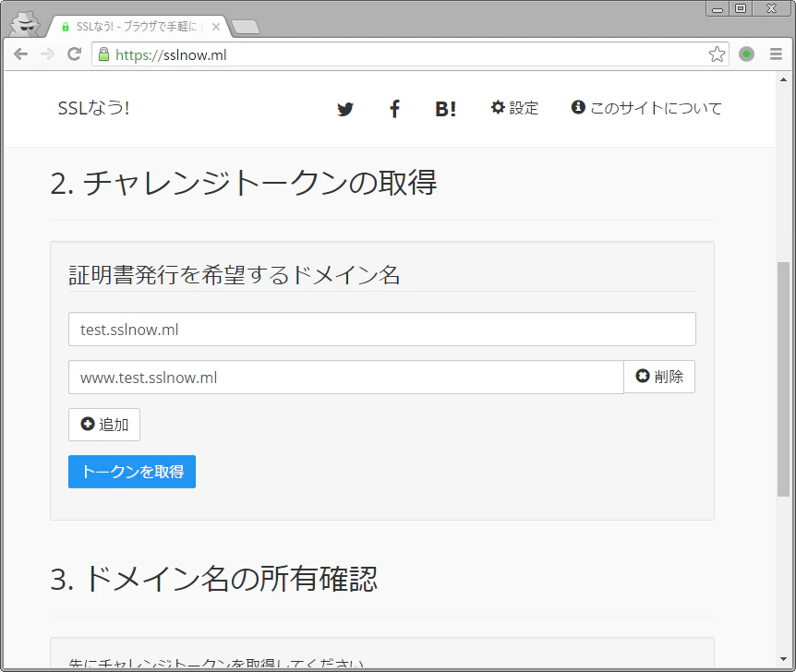Maximize the browser window
Image resolution: width=796 pixels, height=672 pixels.
click(x=741, y=8)
